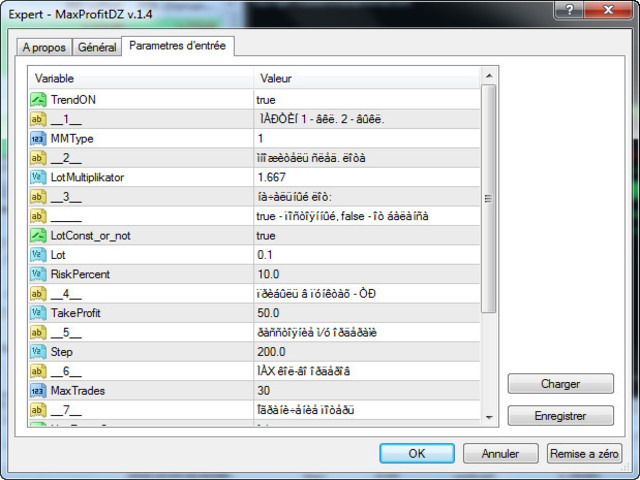Click the TakeProfit double type icon

38,313
